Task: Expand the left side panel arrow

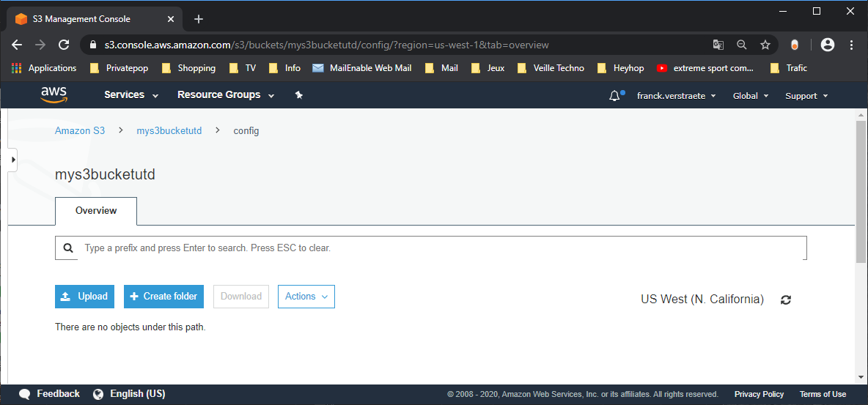Action: coord(12,160)
